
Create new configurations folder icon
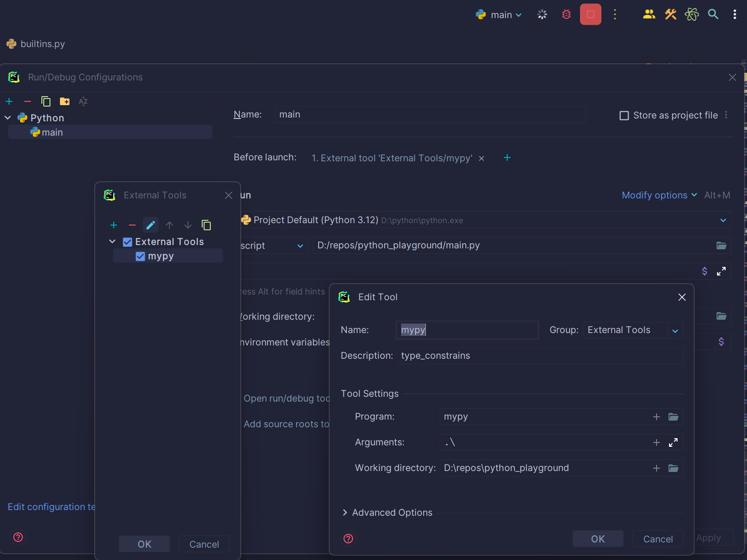point(65,101)
